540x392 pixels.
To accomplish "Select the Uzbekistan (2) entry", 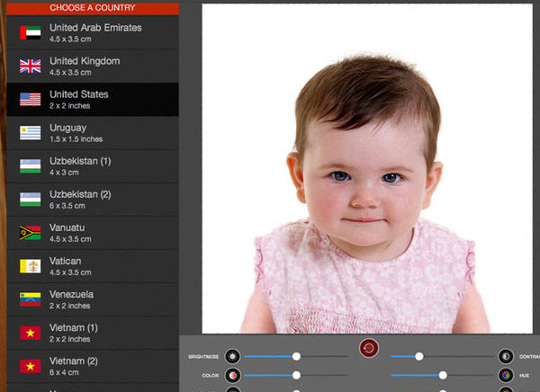I will [x=93, y=200].
